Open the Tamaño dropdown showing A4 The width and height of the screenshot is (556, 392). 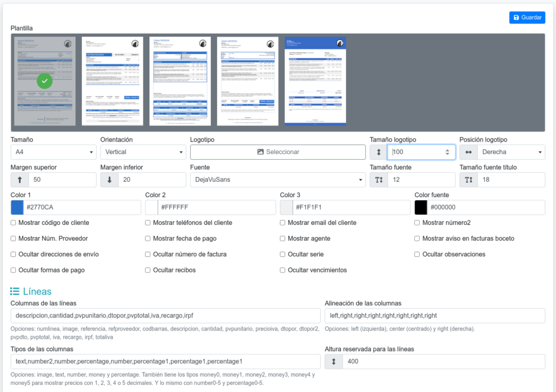pyautogui.click(x=53, y=152)
